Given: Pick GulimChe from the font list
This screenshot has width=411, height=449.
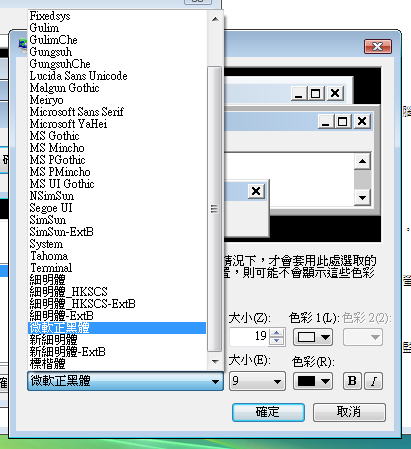Looking at the screenshot, I should click(117, 40).
